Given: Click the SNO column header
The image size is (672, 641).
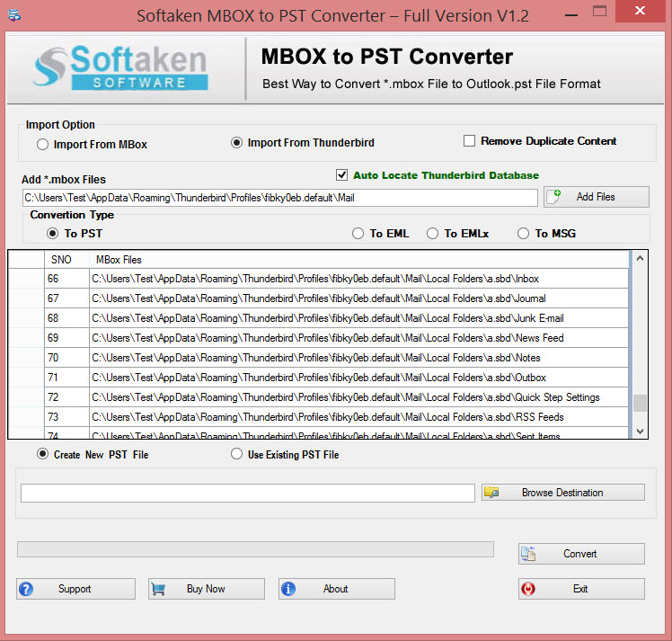Looking at the screenshot, I should (x=66, y=260).
